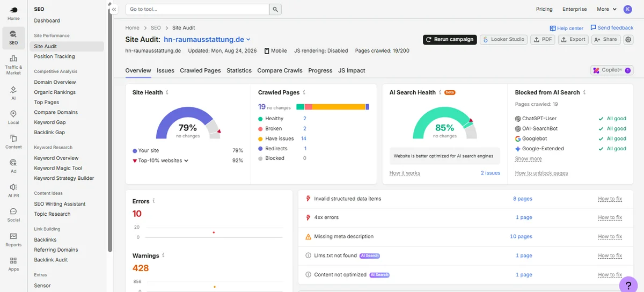Click the search magnifier button

pos(275,9)
